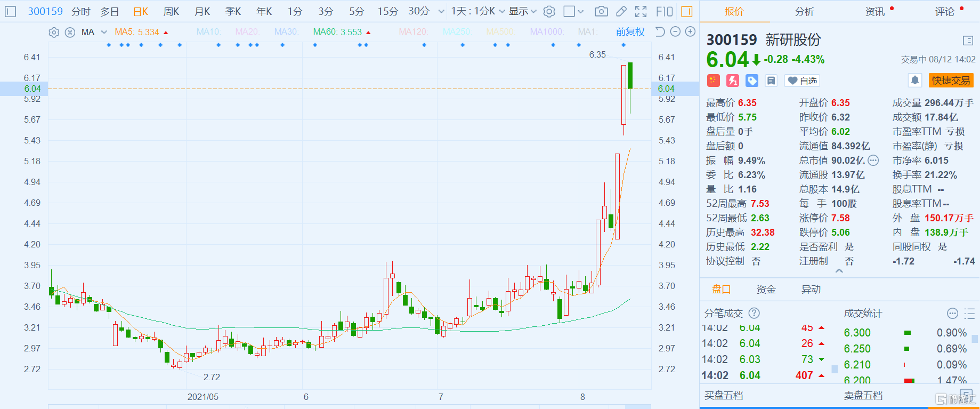Switch to 月K monthly chart
Image resolution: width=980 pixels, height=409 pixels.
tap(203, 11)
